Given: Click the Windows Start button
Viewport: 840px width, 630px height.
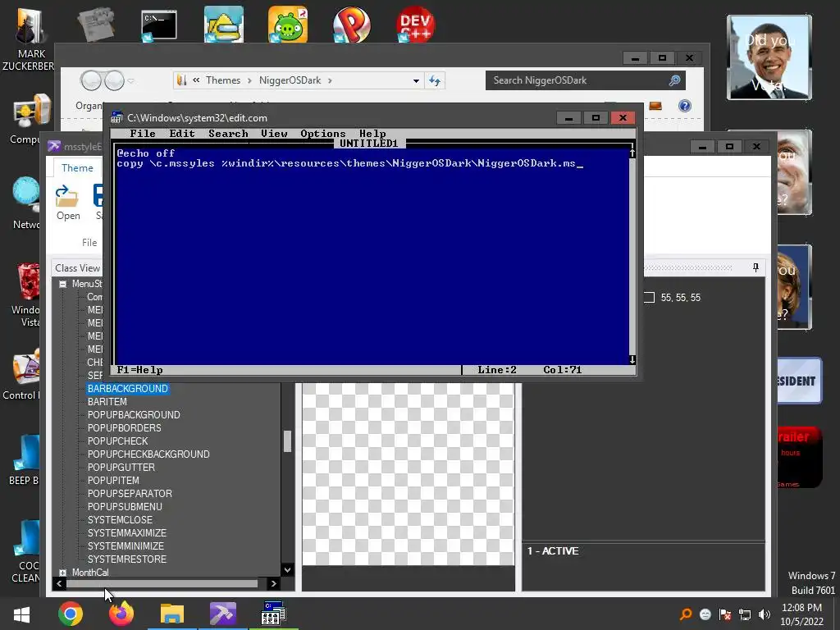Looking at the screenshot, I should click(21, 614).
